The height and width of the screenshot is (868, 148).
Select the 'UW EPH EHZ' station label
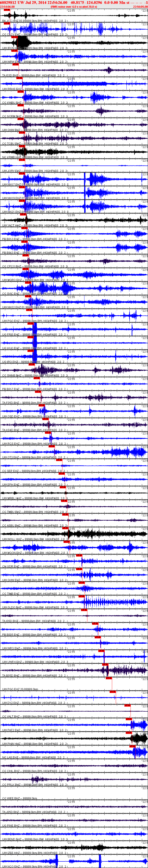tap(11, 484)
